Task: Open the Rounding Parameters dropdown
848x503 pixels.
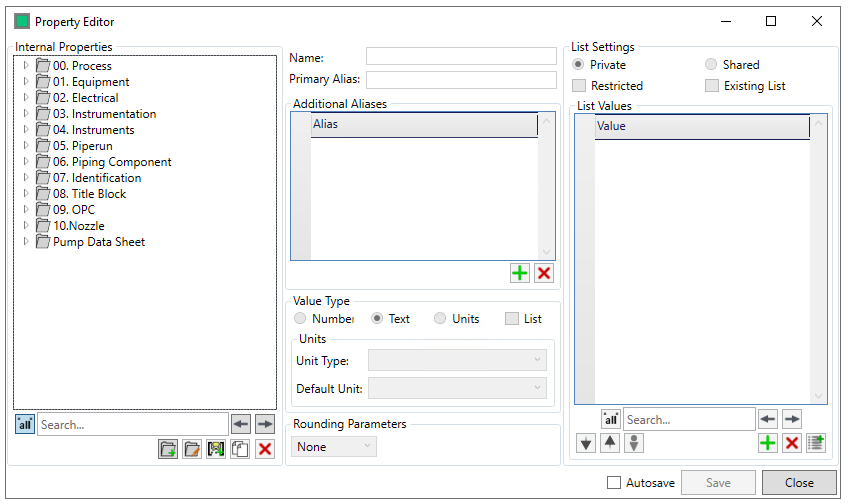Action: [334, 447]
